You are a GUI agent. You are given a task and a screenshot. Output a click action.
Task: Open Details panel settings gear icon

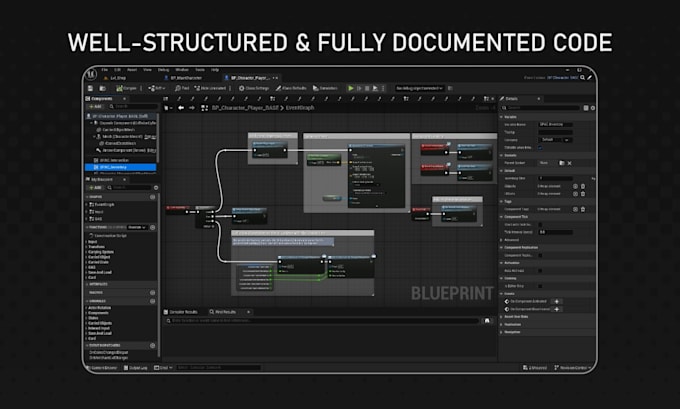pos(593,108)
